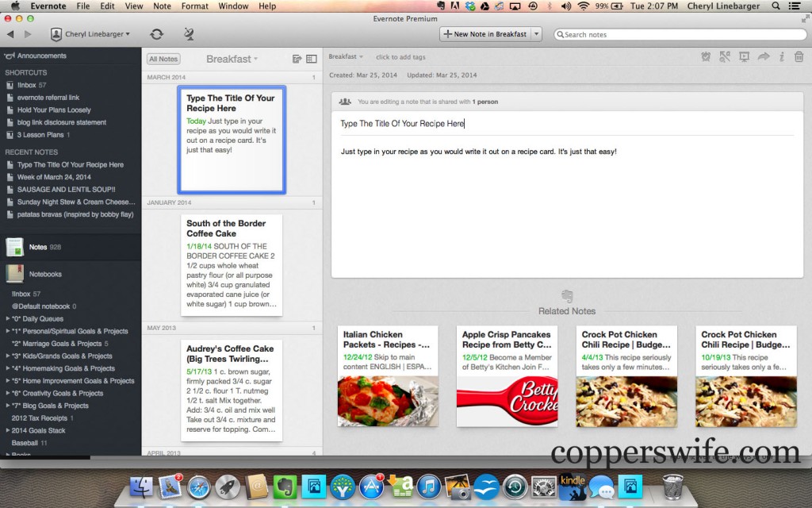Open the Format menu
Viewport: 812px width, 508px height.
tap(195, 6)
